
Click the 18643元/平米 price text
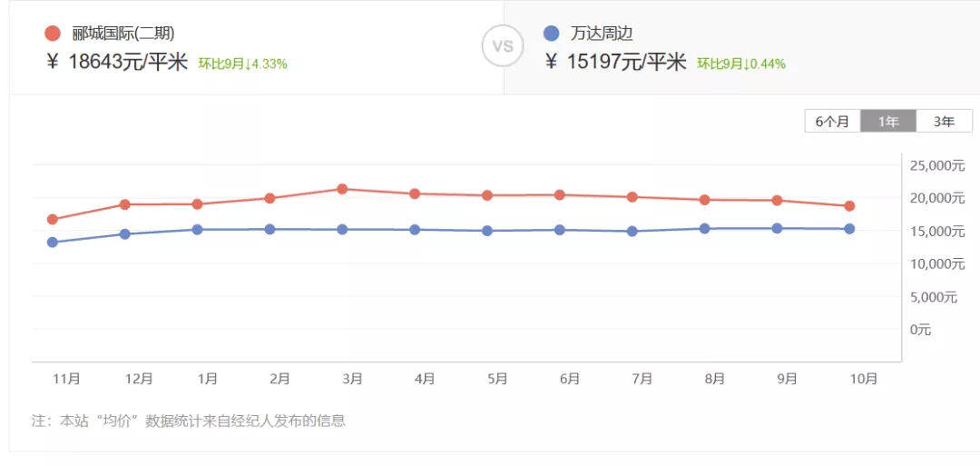[x=127, y=62]
